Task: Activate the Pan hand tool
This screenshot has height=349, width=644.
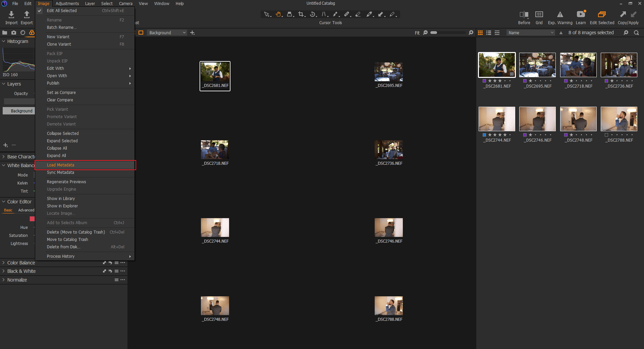Action: 278,14
